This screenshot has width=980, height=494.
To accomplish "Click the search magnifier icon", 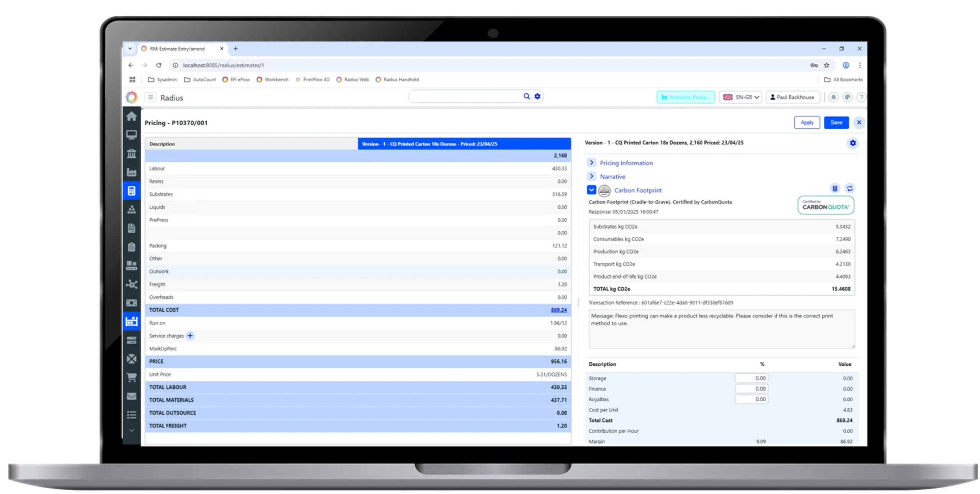I will (x=526, y=96).
